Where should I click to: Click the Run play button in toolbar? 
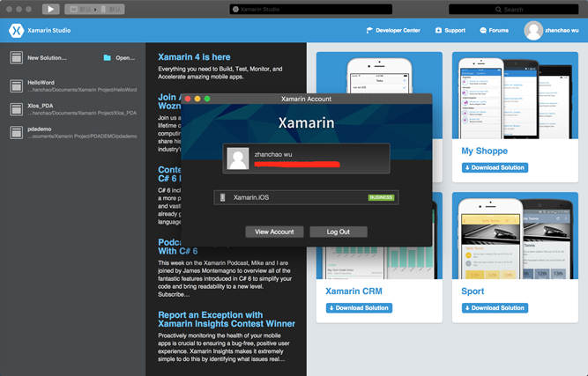50,9
